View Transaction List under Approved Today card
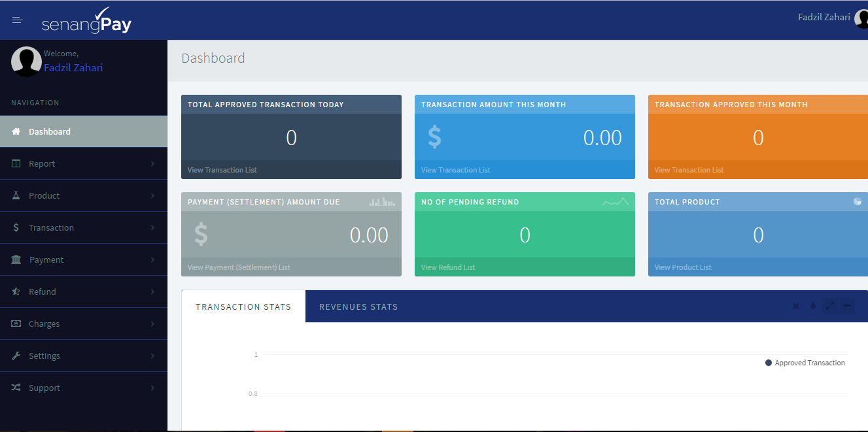This screenshot has height=432, width=868. click(222, 170)
